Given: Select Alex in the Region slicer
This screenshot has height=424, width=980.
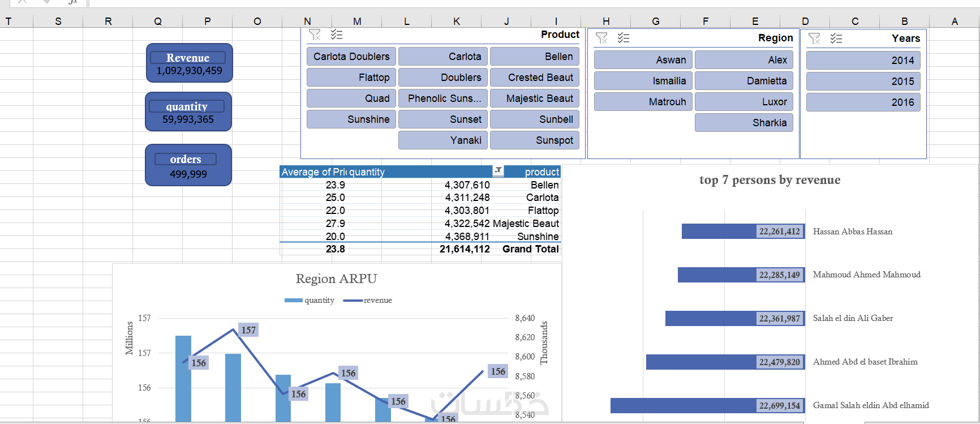Looking at the screenshot, I should (744, 60).
